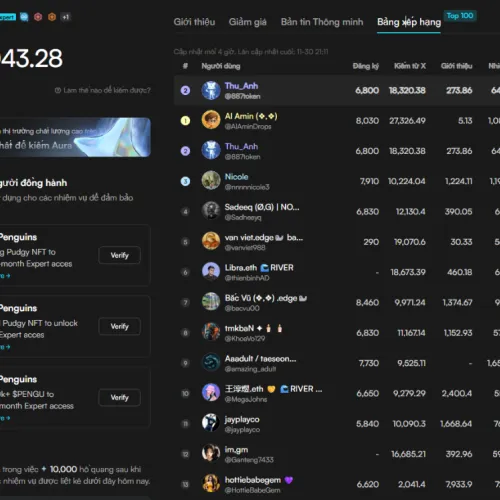Click Nicole's avatar picture
Image resolution: width=500 pixels, height=500 pixels.
coord(211,181)
